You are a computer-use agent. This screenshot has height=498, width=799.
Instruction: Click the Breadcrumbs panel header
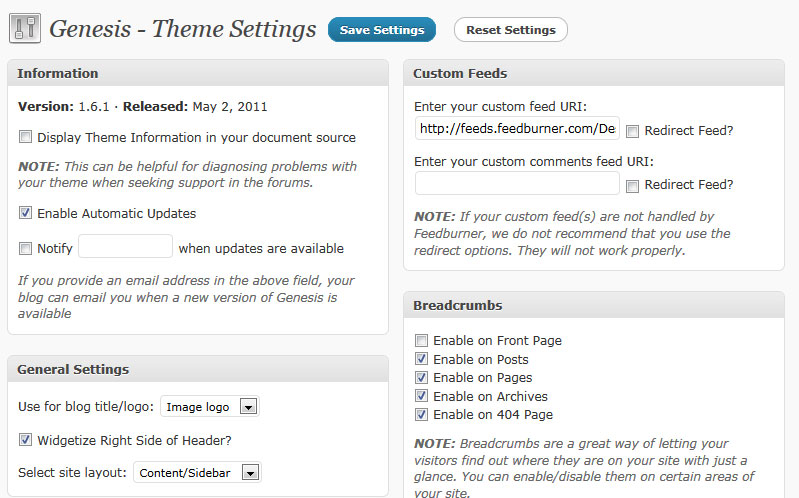coord(594,305)
